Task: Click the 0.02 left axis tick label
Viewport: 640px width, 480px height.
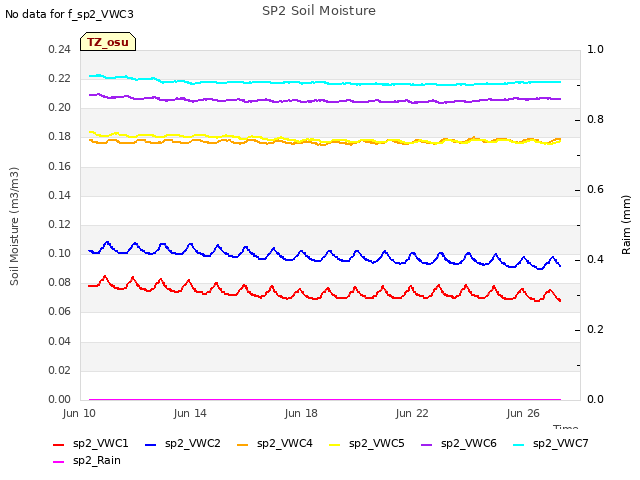Action: tap(60, 370)
